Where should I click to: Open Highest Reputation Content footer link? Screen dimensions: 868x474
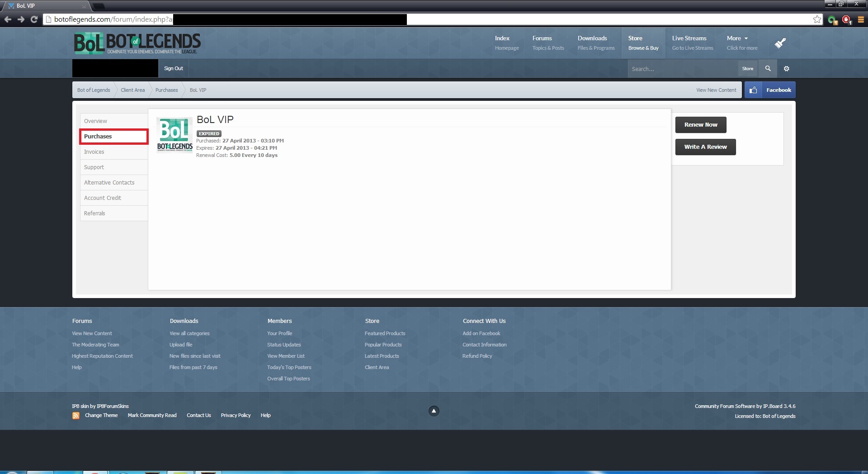tap(102, 356)
